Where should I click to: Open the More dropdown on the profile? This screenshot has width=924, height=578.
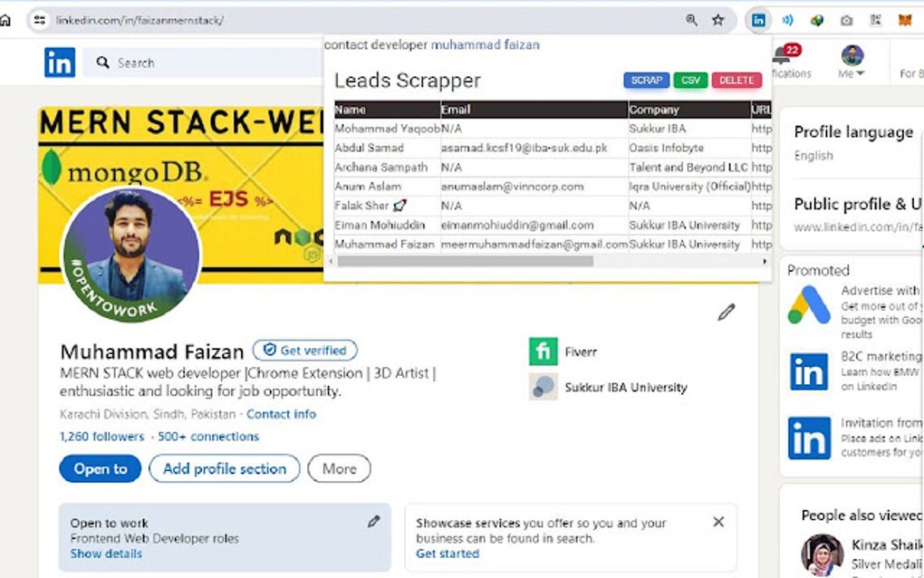[x=339, y=468]
